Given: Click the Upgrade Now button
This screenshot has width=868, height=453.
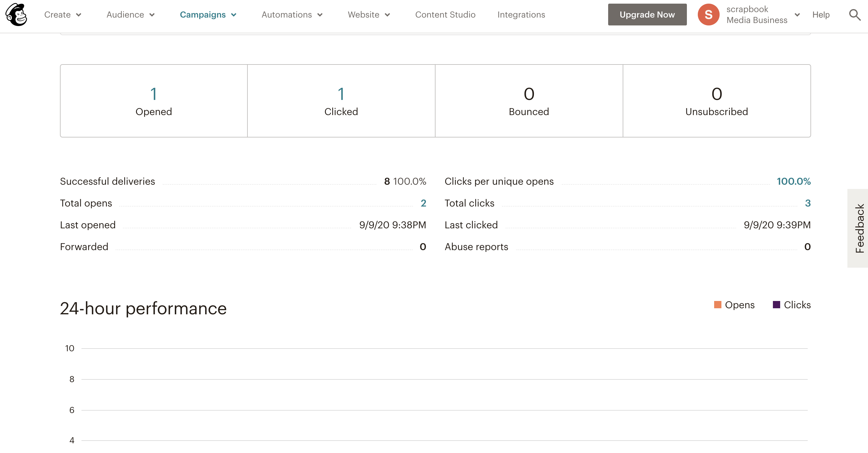Looking at the screenshot, I should pos(647,15).
